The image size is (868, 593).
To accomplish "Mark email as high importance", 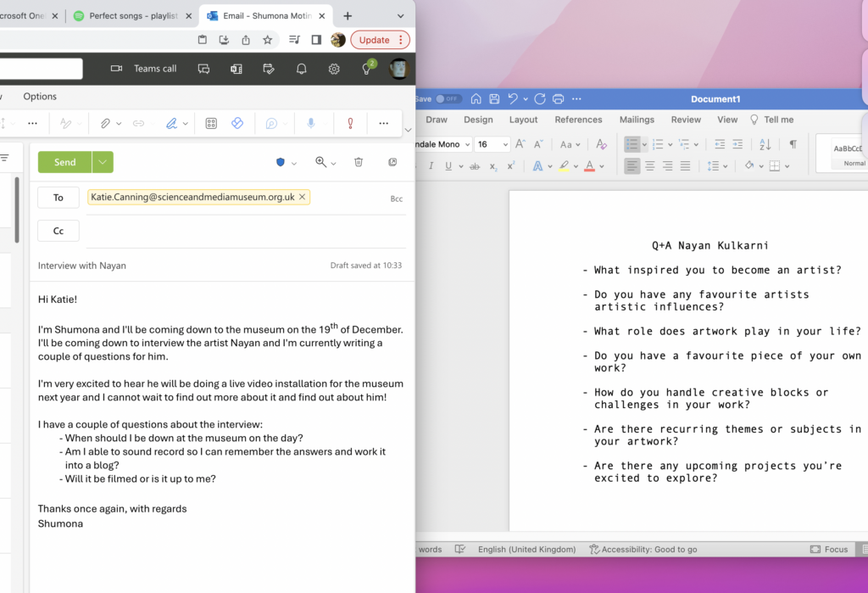I will pos(350,123).
